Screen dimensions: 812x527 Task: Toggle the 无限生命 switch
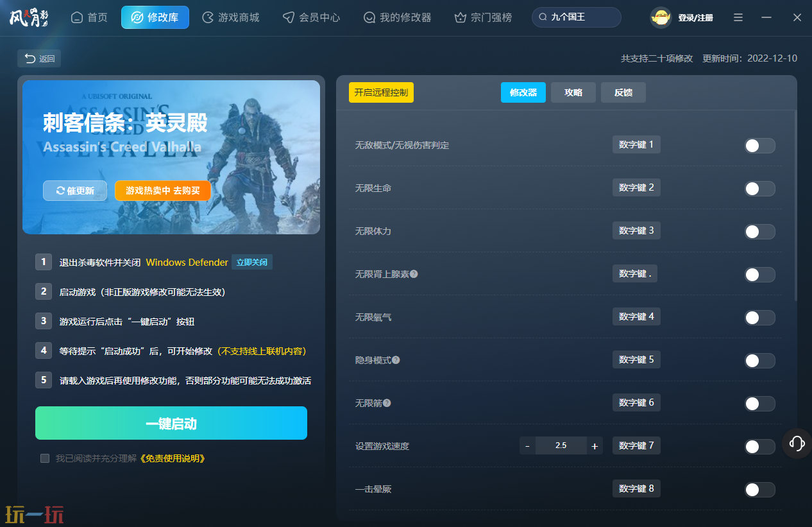(x=759, y=189)
